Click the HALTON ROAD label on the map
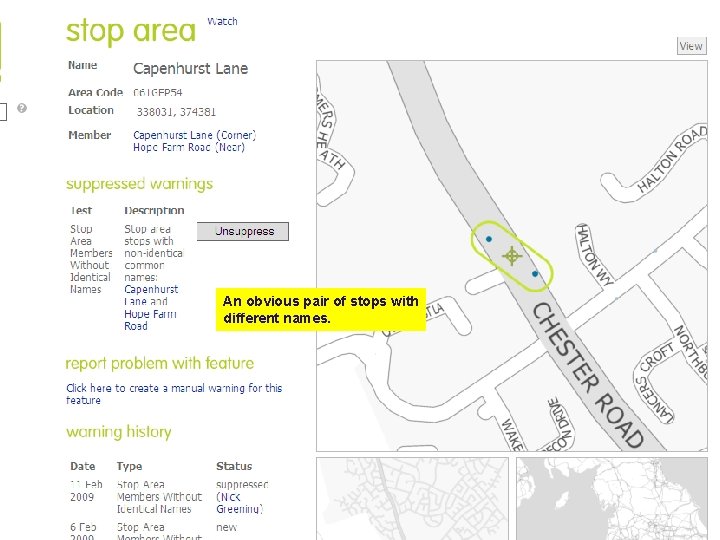720x540 pixels. [x=672, y=158]
